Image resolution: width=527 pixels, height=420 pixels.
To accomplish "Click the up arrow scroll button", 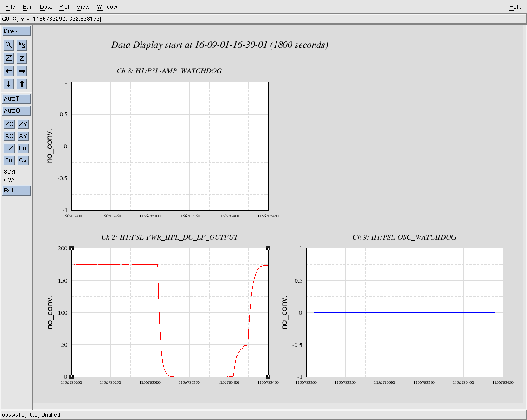I will coord(22,84).
